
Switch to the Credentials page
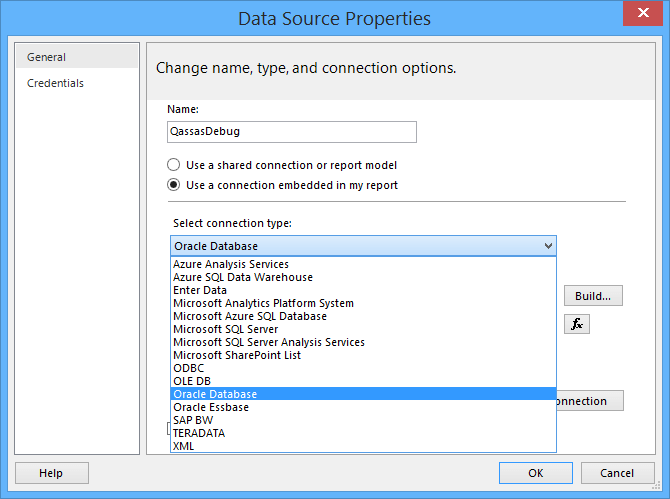point(77,83)
